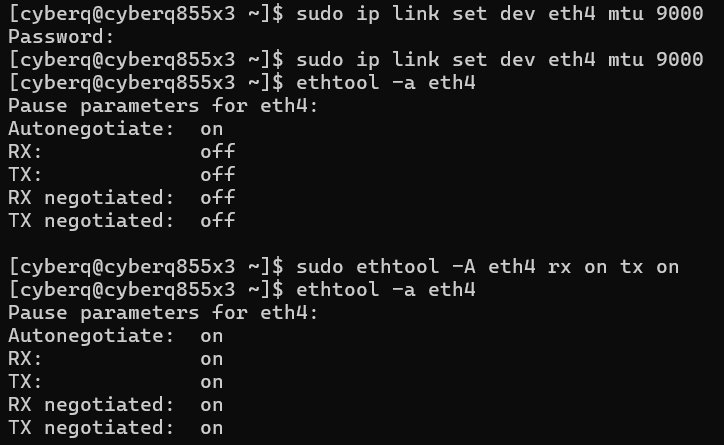Click the 'off' value beside 'RX:'
The image size is (724, 445).
point(217,152)
